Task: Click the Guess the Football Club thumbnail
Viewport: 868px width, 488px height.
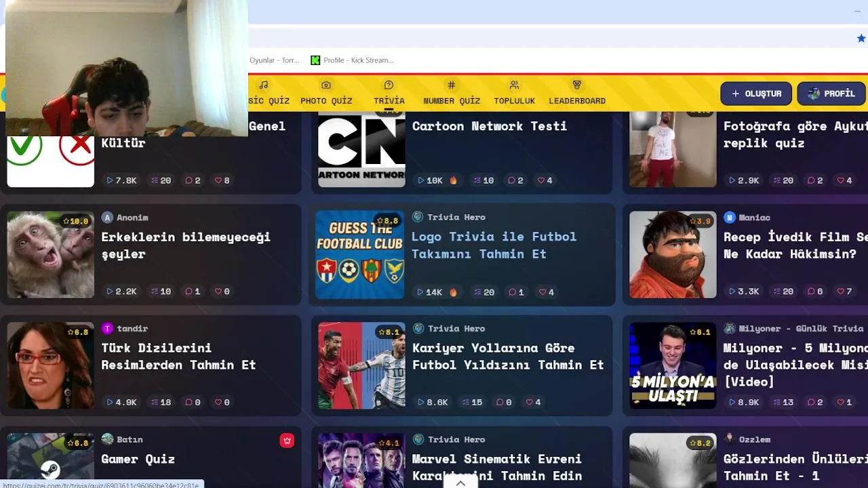Action: 360,255
